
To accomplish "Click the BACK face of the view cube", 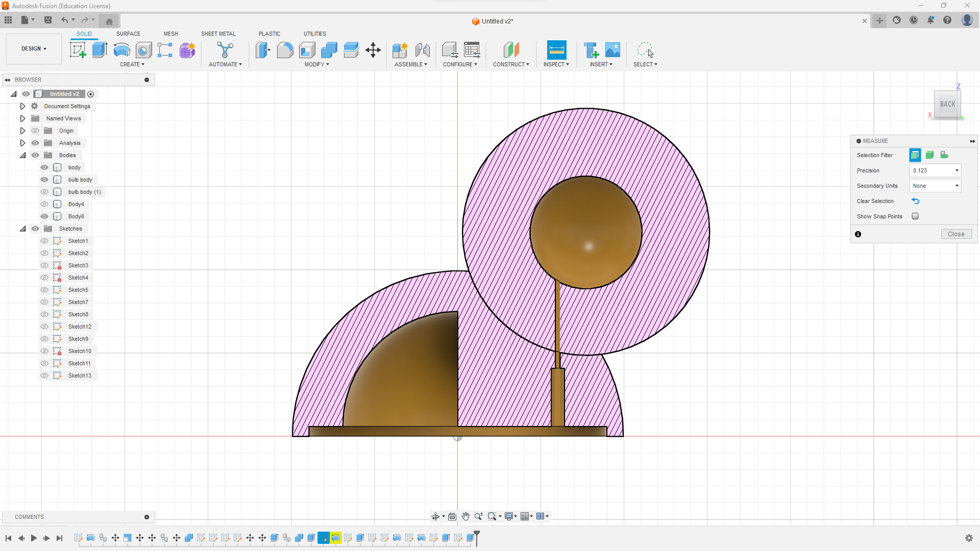I will pos(947,104).
